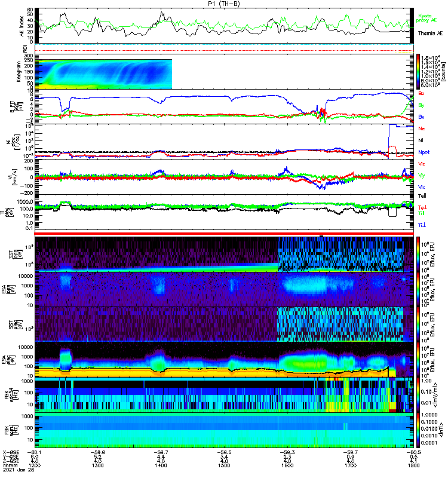The height and width of the screenshot is (478, 448).
Task: Select the green Viy velocity legend label
Action: pyautogui.click(x=422, y=176)
